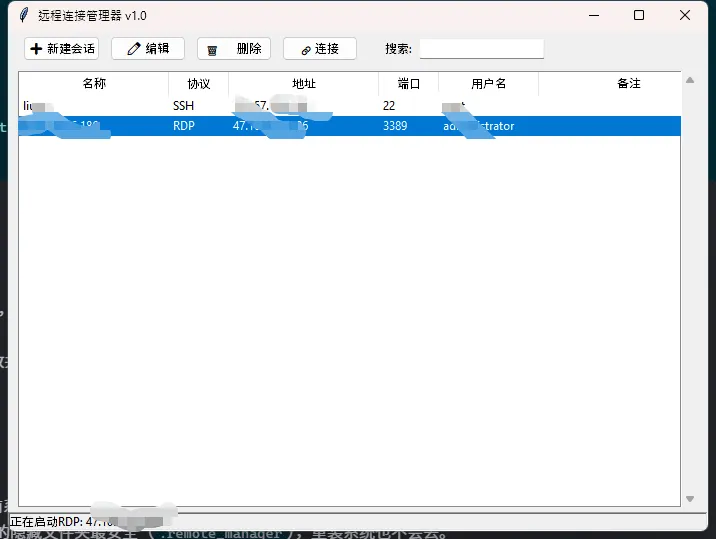Image resolution: width=716 pixels, height=539 pixels.
Task: Close the 远程连接管理器 window
Action: point(685,15)
